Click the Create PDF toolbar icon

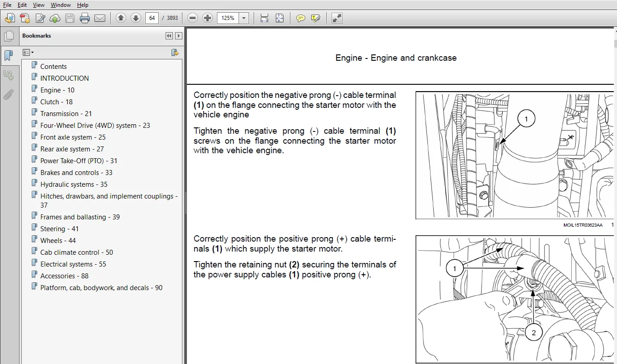[10, 18]
